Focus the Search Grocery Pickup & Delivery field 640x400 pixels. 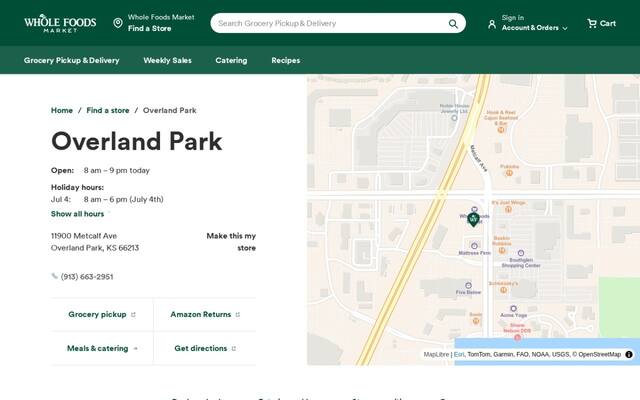pyautogui.click(x=338, y=23)
